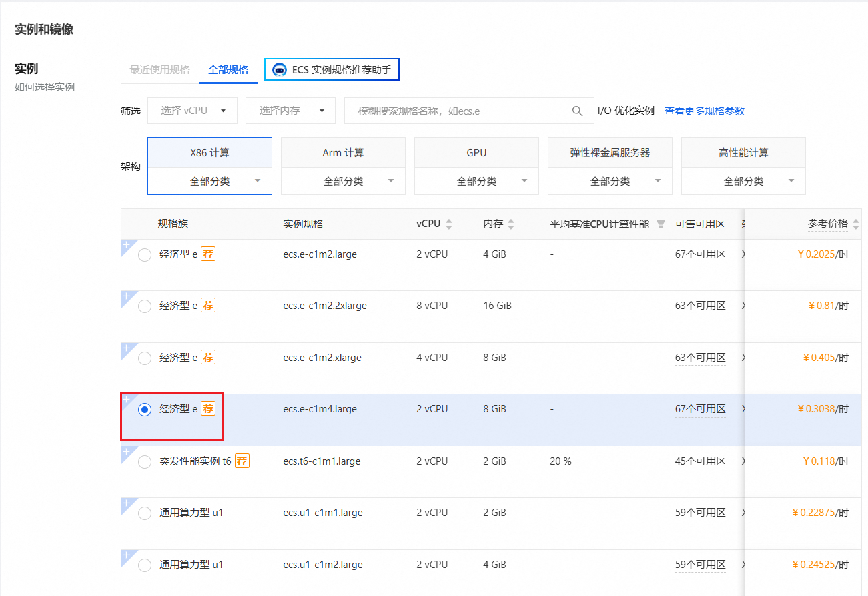868x596 pixels.
Task: Click 16 GiB memory cell
Action: click(x=498, y=306)
